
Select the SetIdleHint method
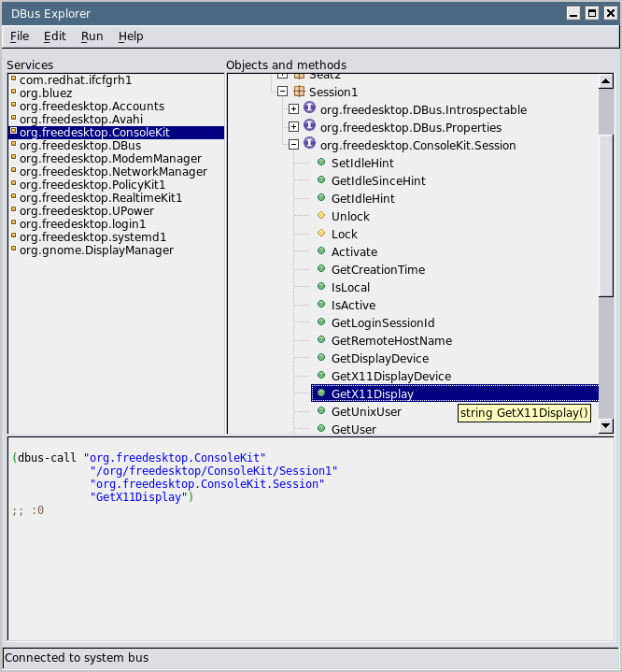click(362, 164)
